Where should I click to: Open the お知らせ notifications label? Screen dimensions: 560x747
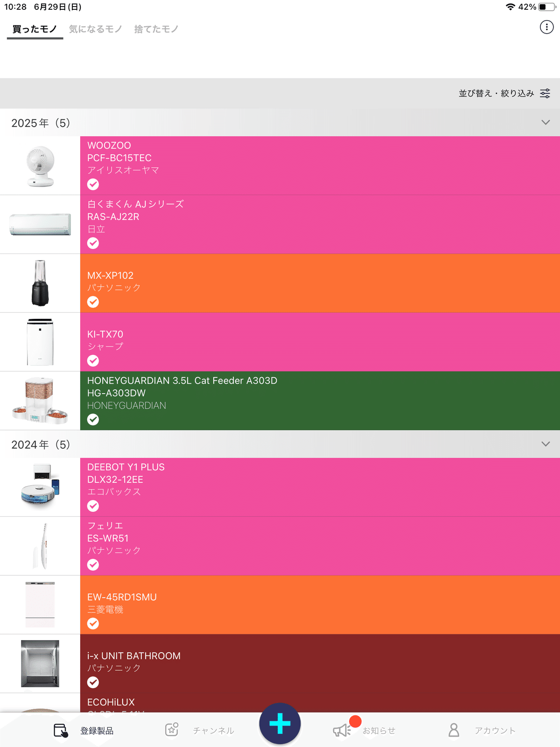pos(379,731)
